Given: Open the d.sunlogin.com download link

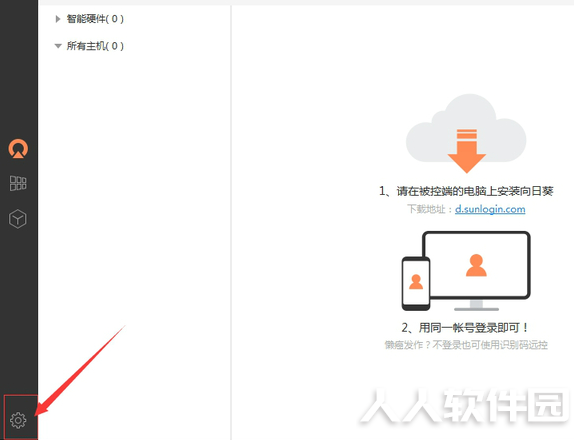Looking at the screenshot, I should click(490, 209).
